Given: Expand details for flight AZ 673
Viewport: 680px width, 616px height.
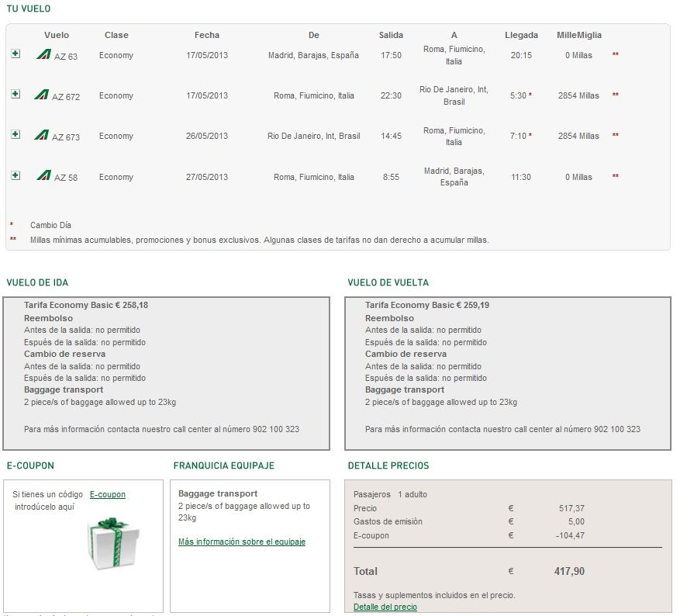Looking at the screenshot, I should coord(16,134).
